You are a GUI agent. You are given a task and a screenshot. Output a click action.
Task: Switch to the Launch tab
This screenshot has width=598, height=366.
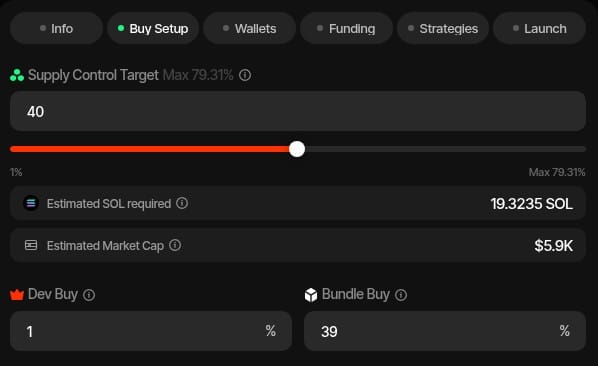click(540, 29)
